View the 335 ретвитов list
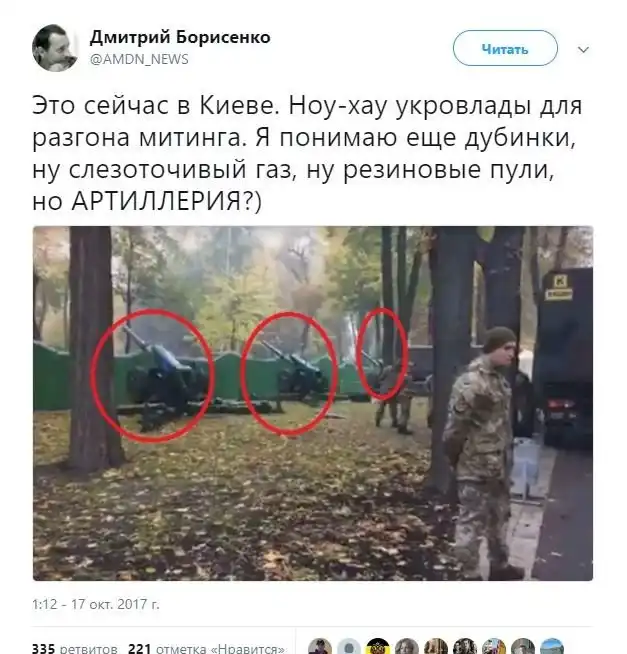This screenshot has height=654, width=627. pos(75,648)
